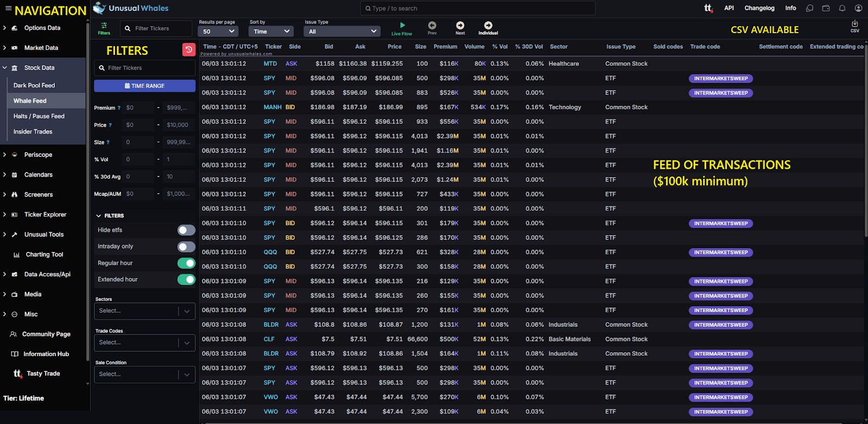Image resolution: width=868 pixels, height=424 pixels.
Task: Toggle the Hide etfs switch
Action: 186,230
